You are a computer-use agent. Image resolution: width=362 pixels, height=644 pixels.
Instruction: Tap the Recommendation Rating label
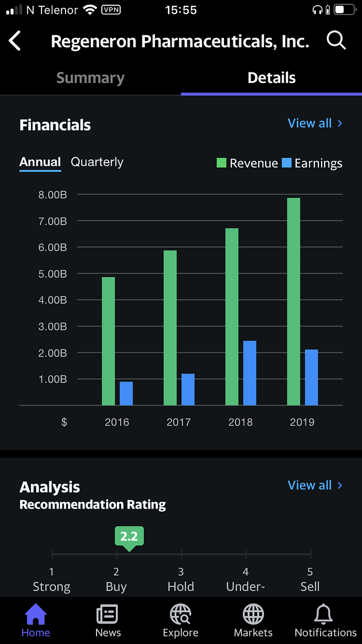click(x=92, y=505)
